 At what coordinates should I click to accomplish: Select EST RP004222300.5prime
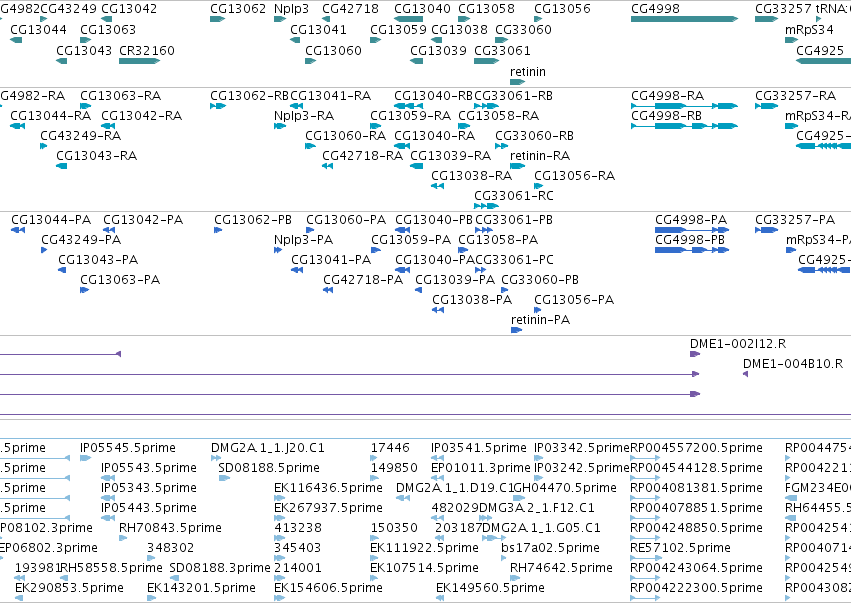tap(696, 588)
